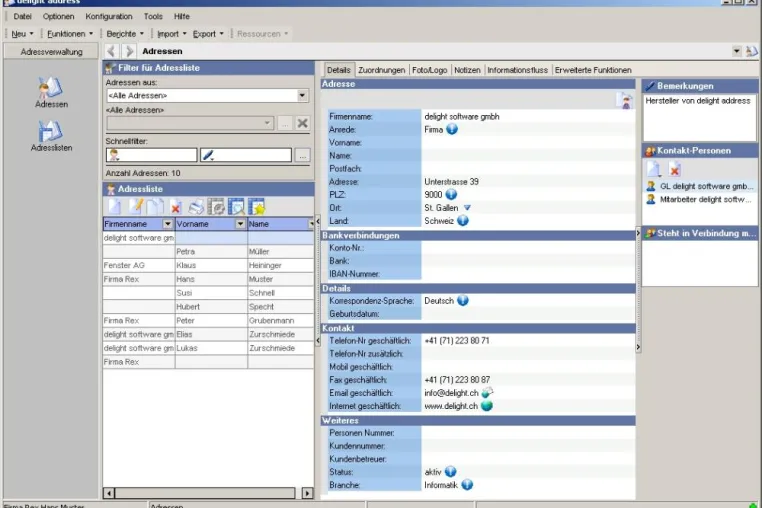Click the search magnifier icon in Adressliste toolbar
The width and height of the screenshot is (762, 508).
pos(237,207)
